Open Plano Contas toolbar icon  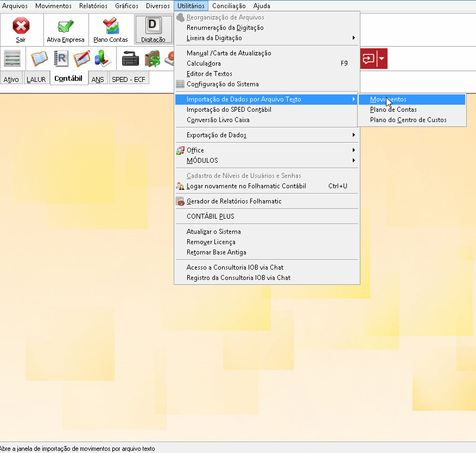pos(111,26)
